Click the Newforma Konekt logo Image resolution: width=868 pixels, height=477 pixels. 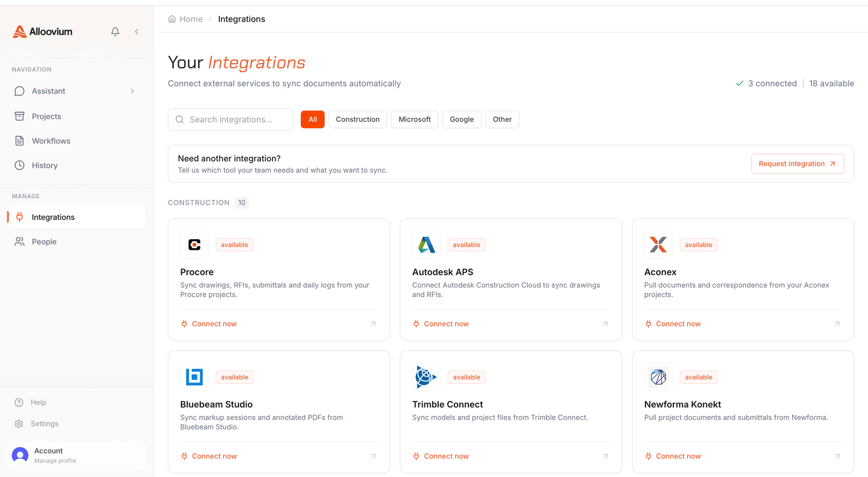658,377
